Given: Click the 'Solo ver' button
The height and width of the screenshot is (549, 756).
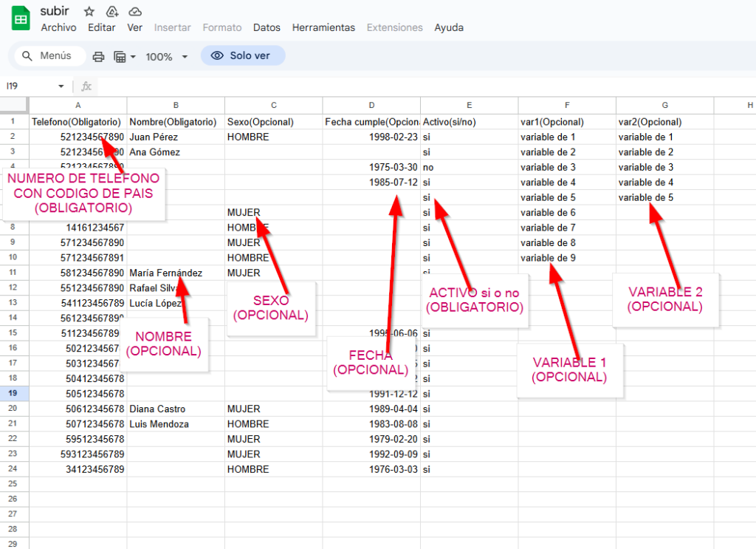Looking at the screenshot, I should click(x=242, y=56).
